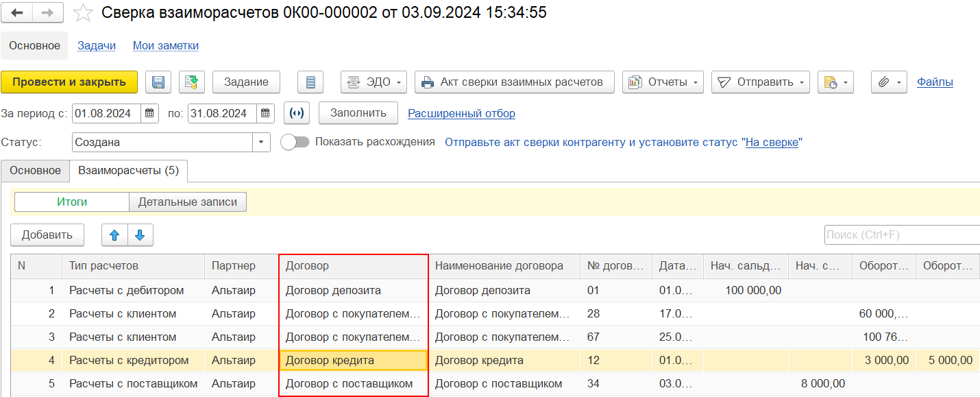The height and width of the screenshot is (397, 980).
Task: Expand the Статус dropdown list
Action: tap(262, 143)
